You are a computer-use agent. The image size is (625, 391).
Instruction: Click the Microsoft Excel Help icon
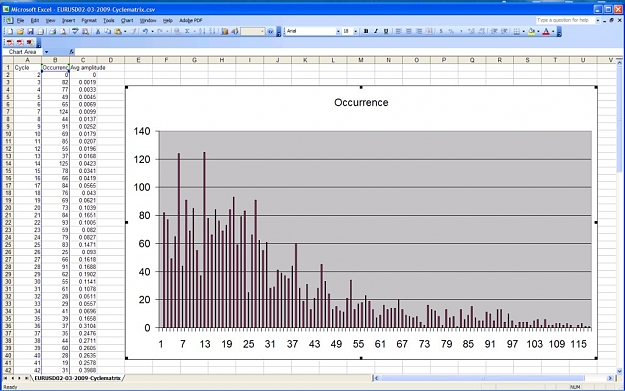pyautogui.click(x=270, y=31)
